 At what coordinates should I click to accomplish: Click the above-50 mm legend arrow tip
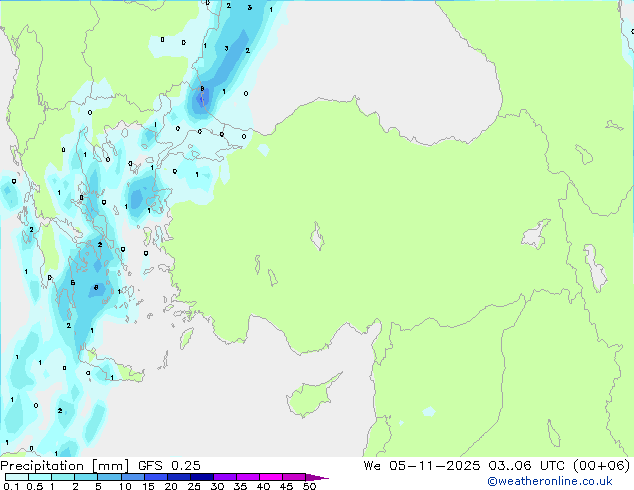click(x=317, y=477)
